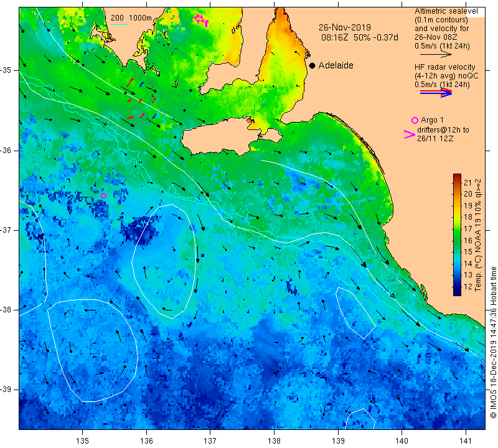Click the magenta drifter tracks in the northern gulf
The height and width of the screenshot is (448, 498).
(200, 20)
